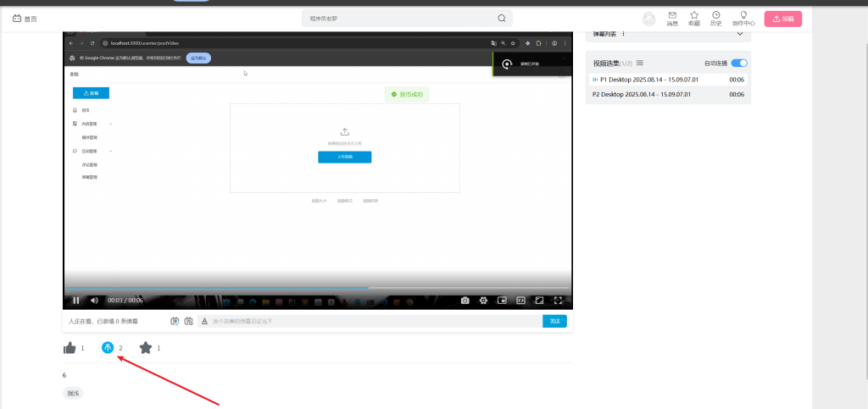Open 历史 in the top navigation

pyautogui.click(x=716, y=19)
